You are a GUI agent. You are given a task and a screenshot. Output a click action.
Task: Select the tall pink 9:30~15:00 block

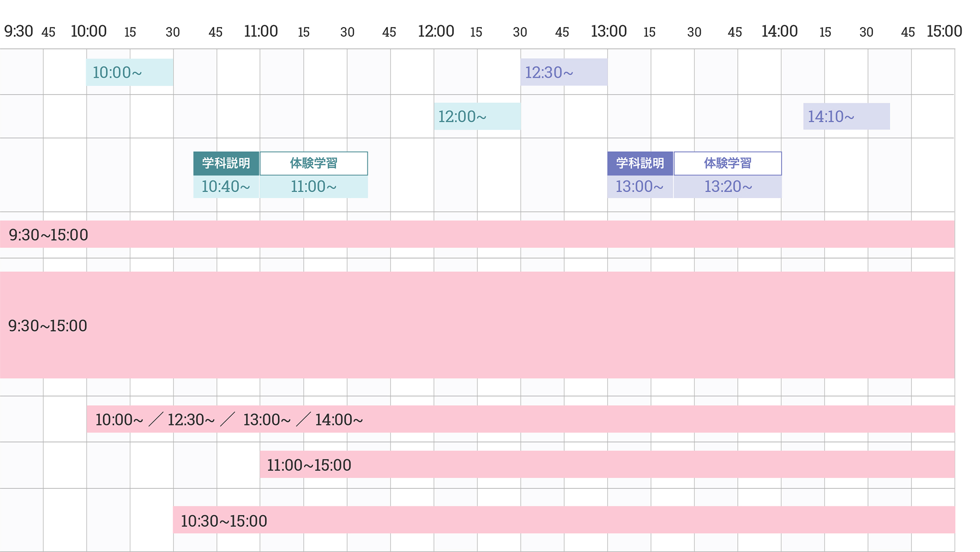[x=477, y=325]
